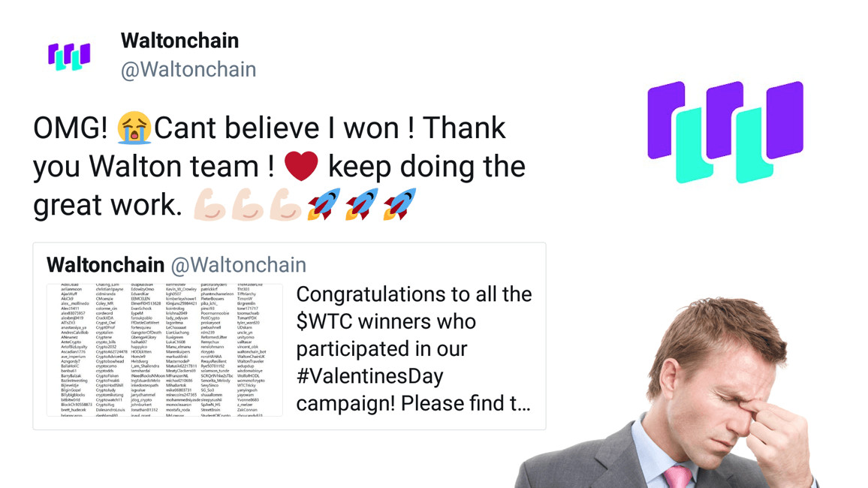Click the first flexed bicep emoji
Screen dimensions: 868x488
[x=209, y=204]
